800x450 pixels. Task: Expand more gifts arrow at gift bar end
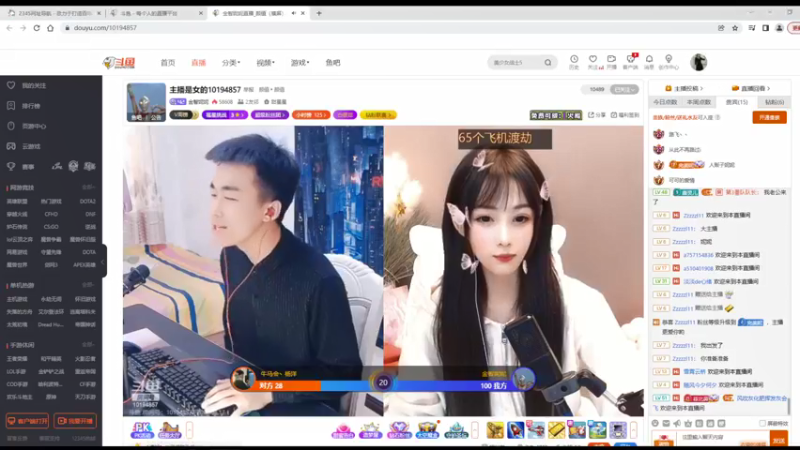[x=633, y=430]
